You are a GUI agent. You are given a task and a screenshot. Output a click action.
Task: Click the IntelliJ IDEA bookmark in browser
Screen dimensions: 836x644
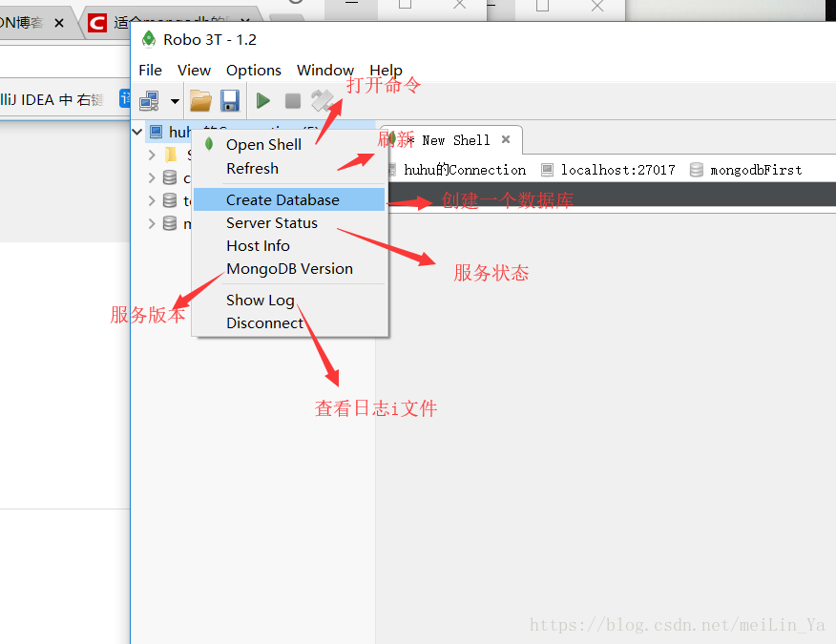tap(52, 99)
